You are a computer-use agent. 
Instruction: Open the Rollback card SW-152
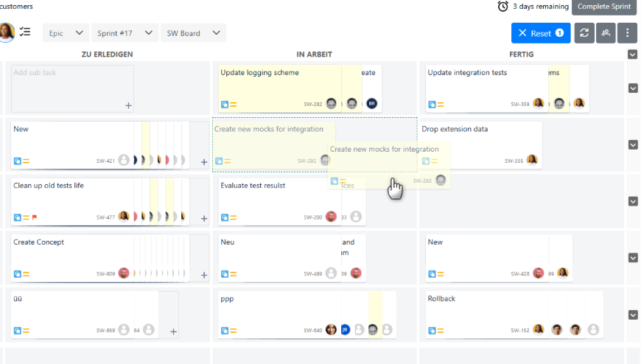(x=486, y=314)
